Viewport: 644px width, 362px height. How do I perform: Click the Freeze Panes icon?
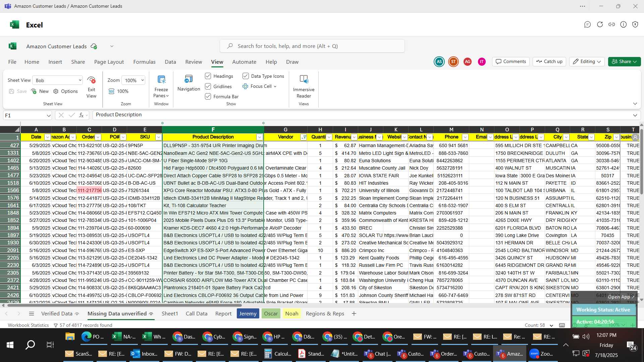click(x=161, y=79)
